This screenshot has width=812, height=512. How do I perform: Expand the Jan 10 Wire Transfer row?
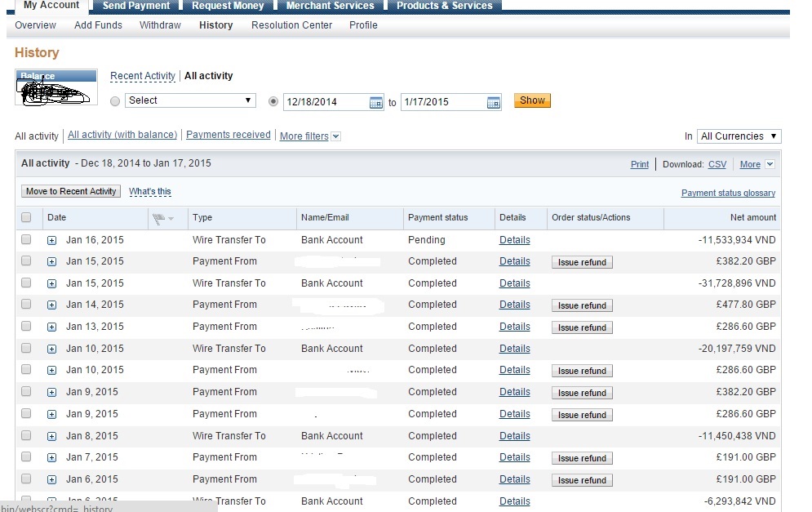(51, 349)
